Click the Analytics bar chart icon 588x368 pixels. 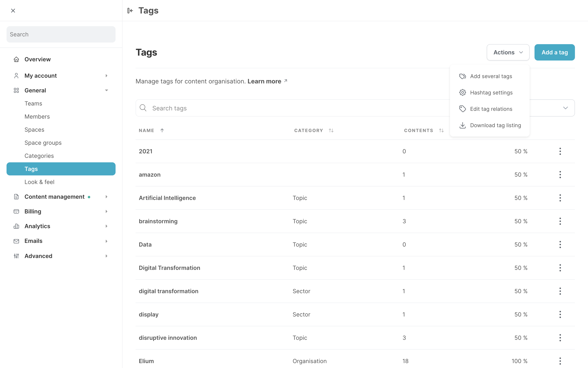pyautogui.click(x=16, y=226)
